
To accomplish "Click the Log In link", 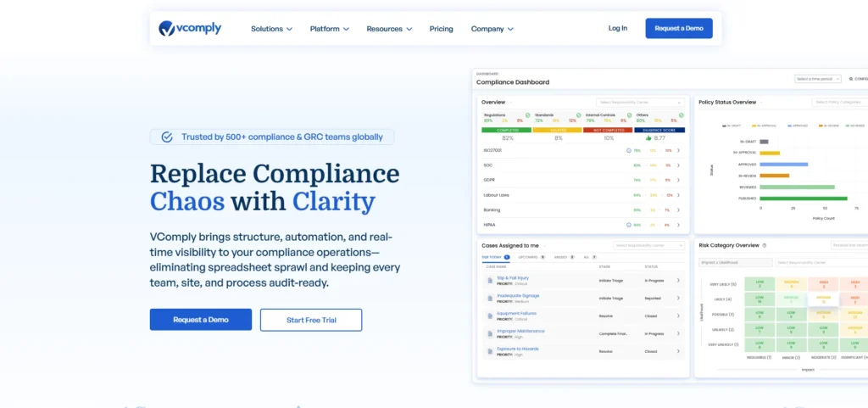I will 618,28.
